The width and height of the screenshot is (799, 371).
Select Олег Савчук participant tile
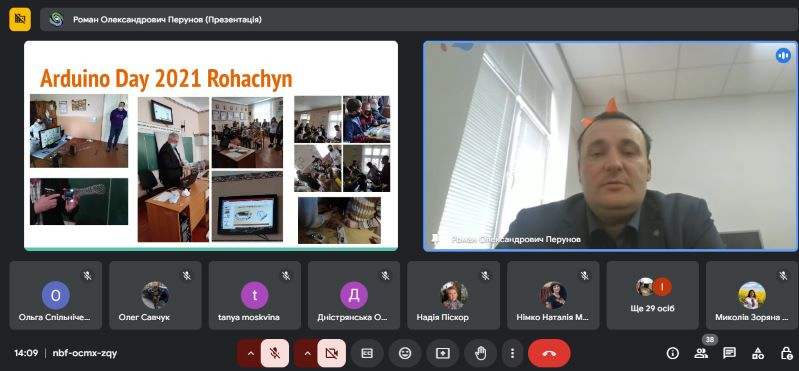click(x=155, y=296)
